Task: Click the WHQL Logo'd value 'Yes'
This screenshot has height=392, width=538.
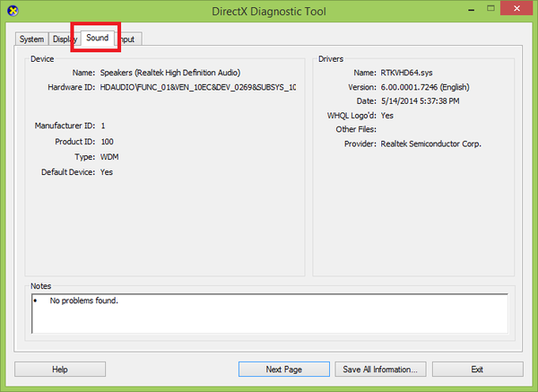Action: tap(387, 116)
